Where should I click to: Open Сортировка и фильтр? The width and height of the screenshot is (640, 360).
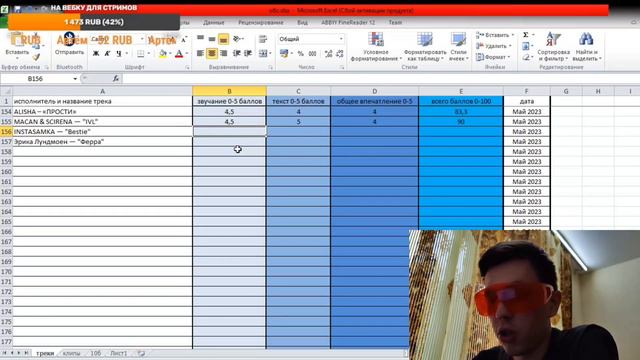tap(553, 47)
